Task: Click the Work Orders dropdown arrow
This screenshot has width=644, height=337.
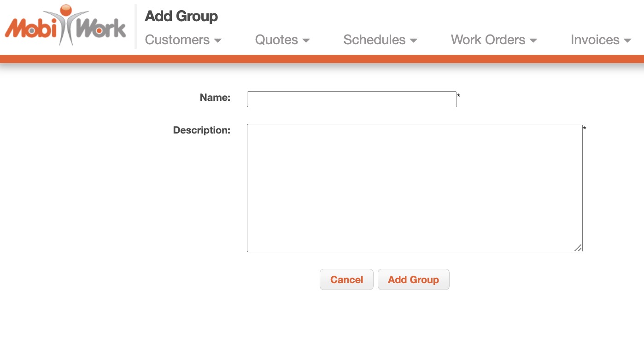Action: coord(533,41)
